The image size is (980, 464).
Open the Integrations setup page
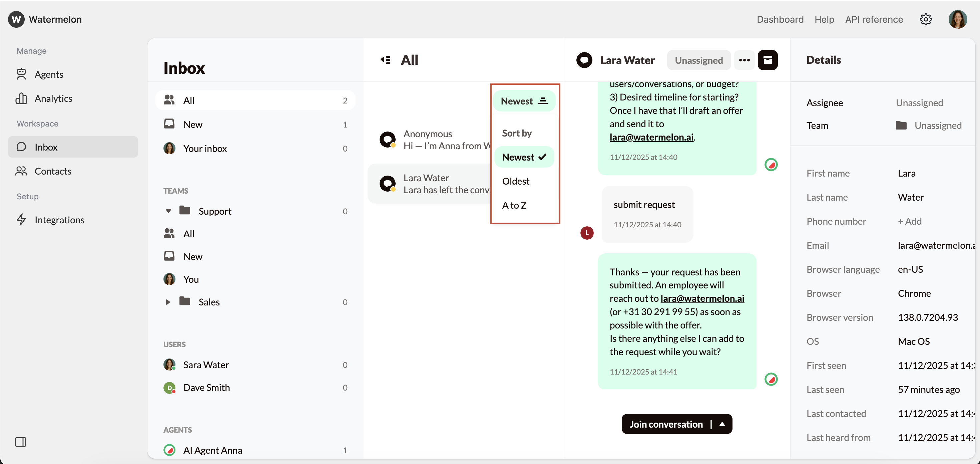pos(60,220)
